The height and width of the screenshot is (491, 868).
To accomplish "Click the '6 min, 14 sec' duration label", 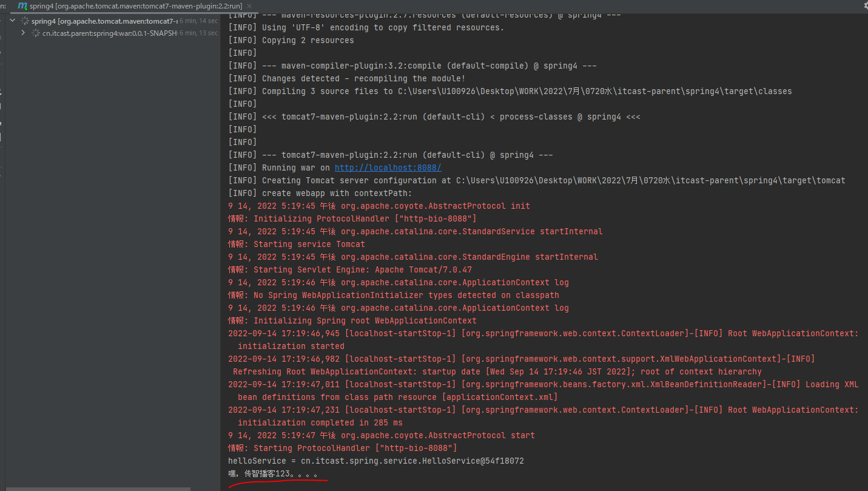I will point(198,21).
